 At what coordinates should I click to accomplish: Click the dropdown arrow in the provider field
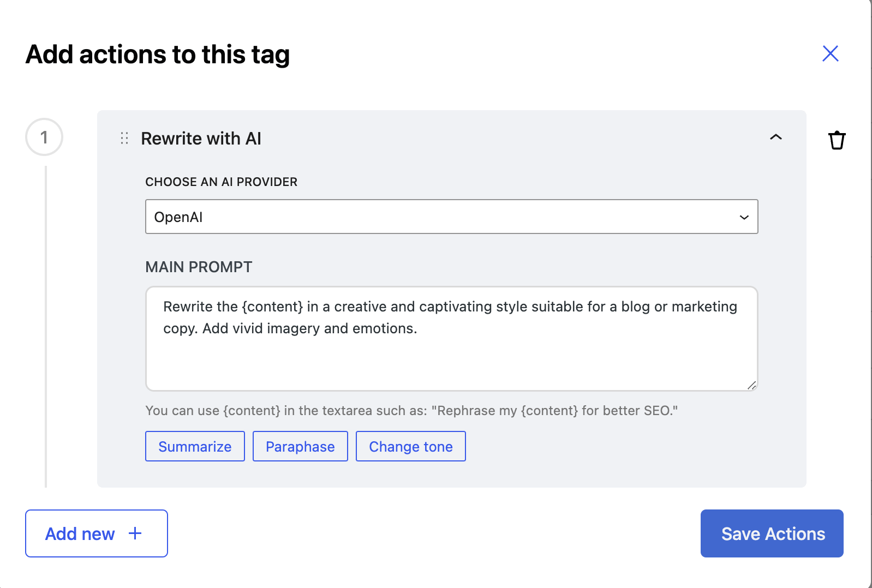click(744, 217)
